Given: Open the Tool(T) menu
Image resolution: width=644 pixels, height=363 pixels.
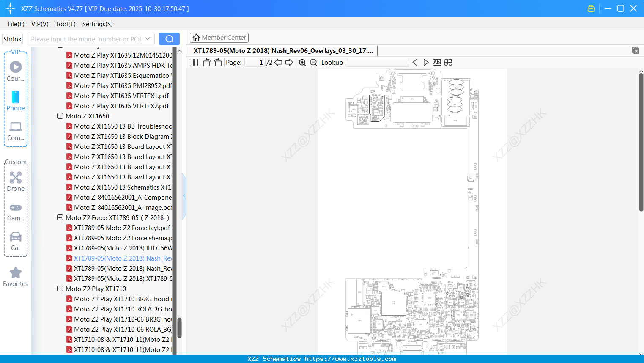Looking at the screenshot, I should (66, 24).
